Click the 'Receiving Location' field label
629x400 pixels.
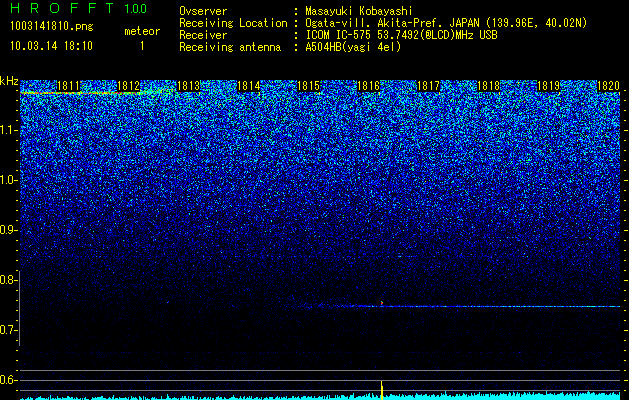[233, 23]
